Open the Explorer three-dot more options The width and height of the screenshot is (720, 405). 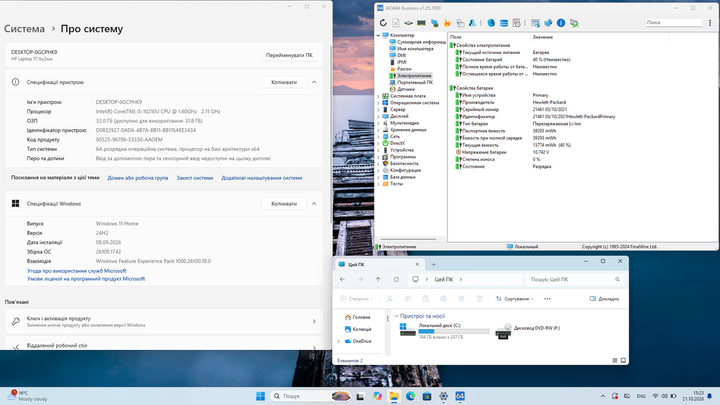point(547,298)
